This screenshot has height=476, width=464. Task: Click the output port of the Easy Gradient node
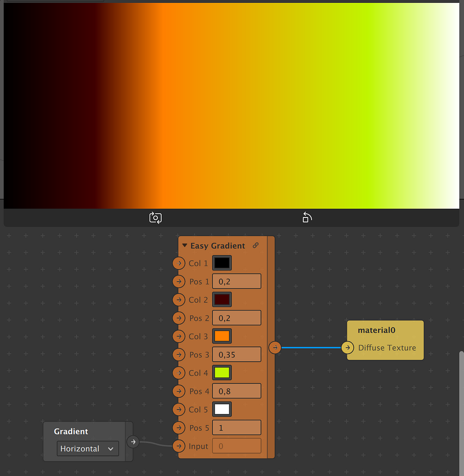[275, 348]
